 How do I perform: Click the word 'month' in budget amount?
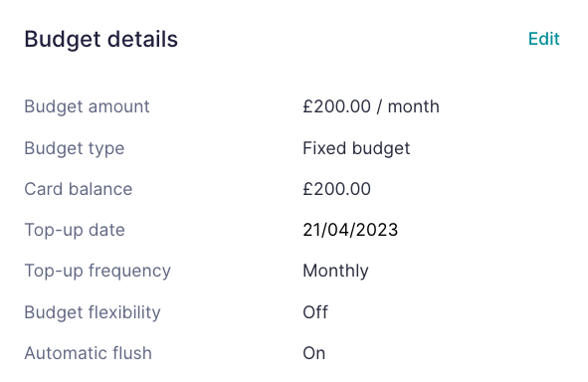413,106
